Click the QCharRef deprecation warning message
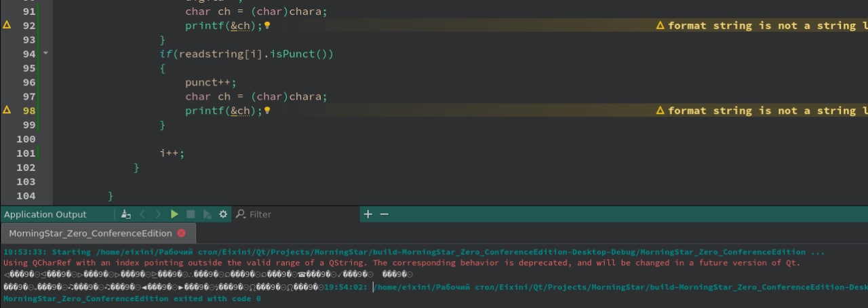Screen dimensions: 868x308 401,263
